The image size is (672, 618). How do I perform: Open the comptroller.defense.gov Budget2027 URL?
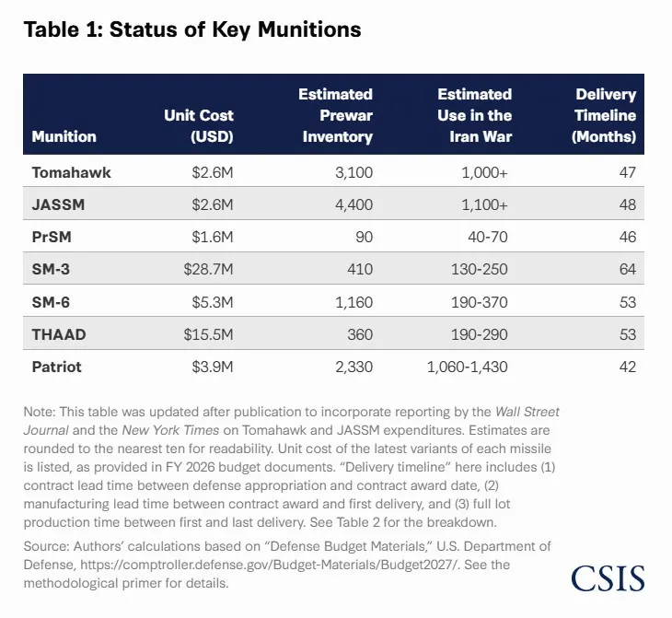(x=270, y=565)
